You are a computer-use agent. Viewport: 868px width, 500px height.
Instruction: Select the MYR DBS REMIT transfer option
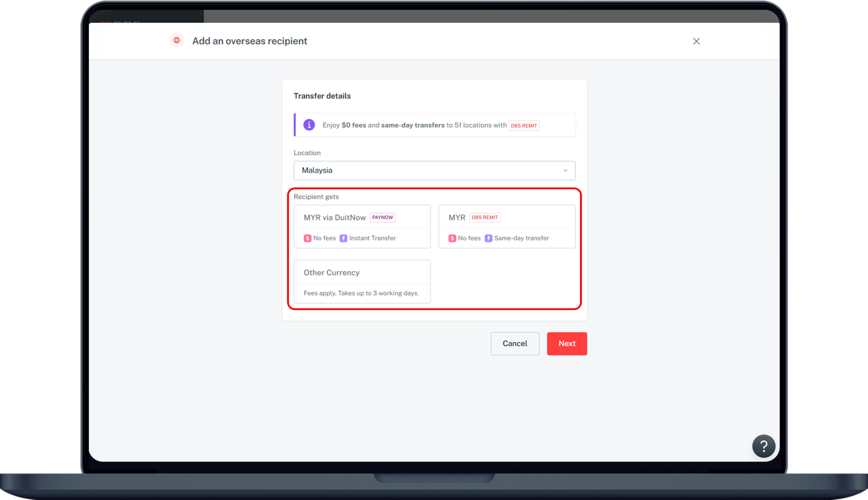506,227
